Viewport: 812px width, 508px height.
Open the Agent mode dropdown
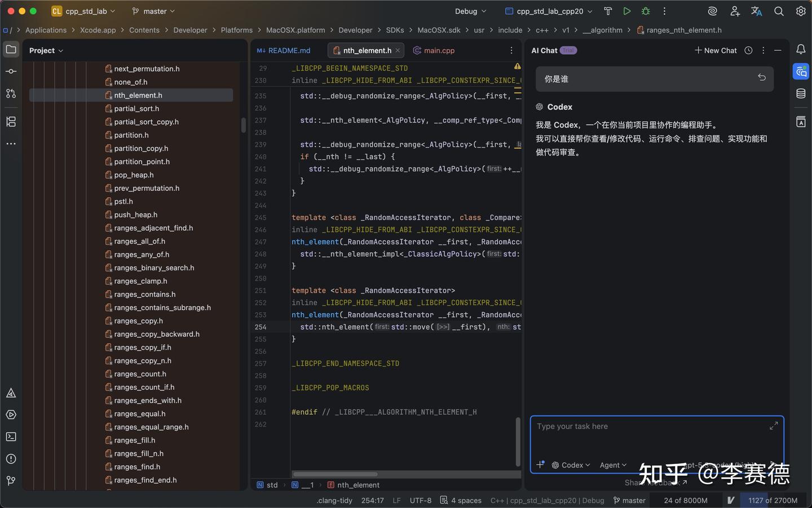coord(613,465)
